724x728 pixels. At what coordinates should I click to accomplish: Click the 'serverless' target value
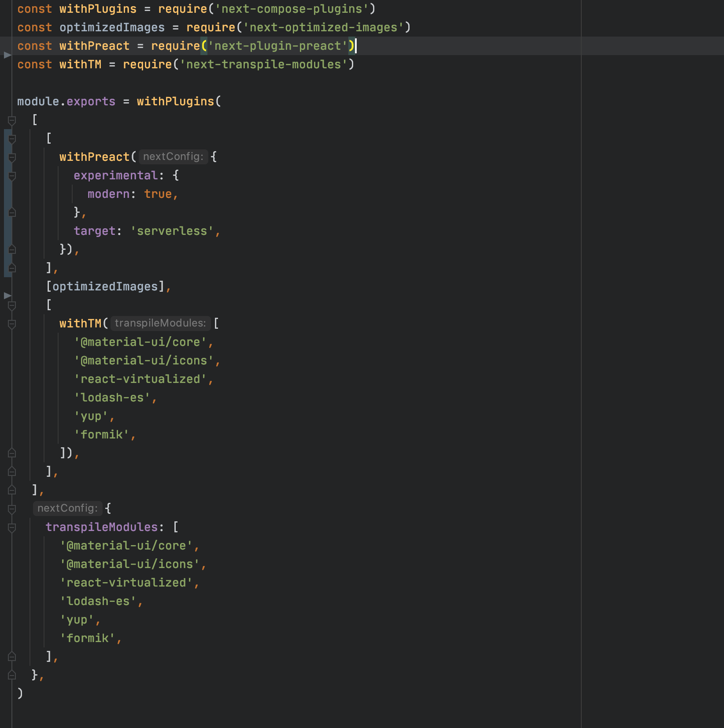tap(173, 230)
